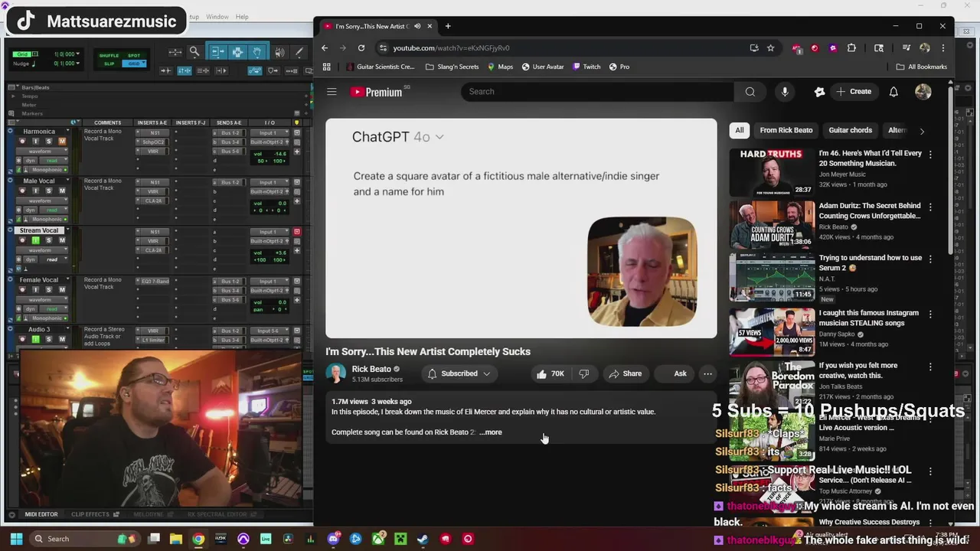Click the YouTube voice search microphone
The width and height of the screenshot is (980, 551).
click(785, 92)
